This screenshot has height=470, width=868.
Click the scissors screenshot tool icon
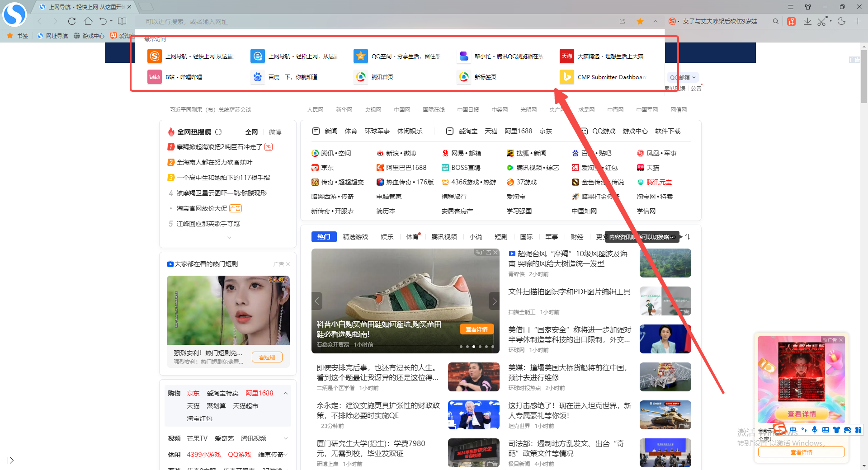click(821, 21)
